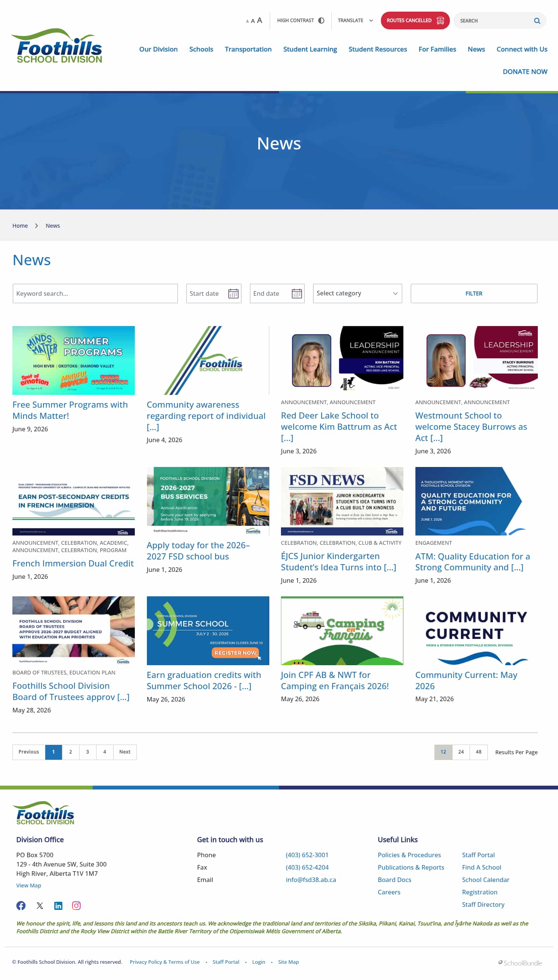Click the Donate Now link
The height and width of the screenshot is (980, 558).
(x=525, y=72)
